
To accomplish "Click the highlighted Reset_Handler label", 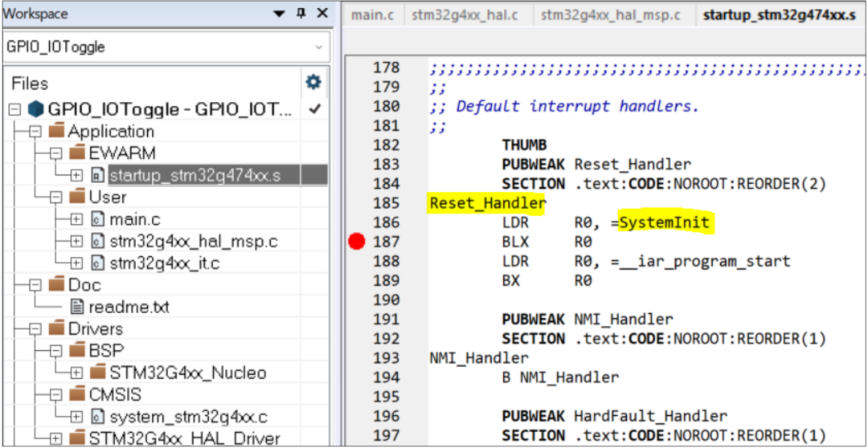I will 487,203.
